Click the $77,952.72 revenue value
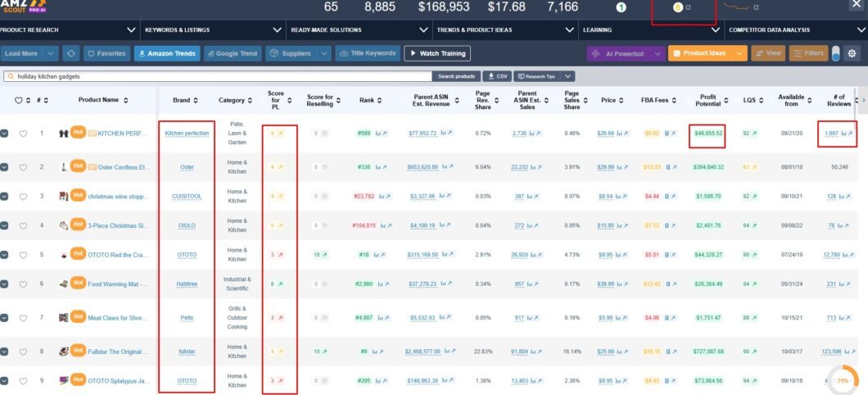The image size is (868, 395). click(423, 134)
